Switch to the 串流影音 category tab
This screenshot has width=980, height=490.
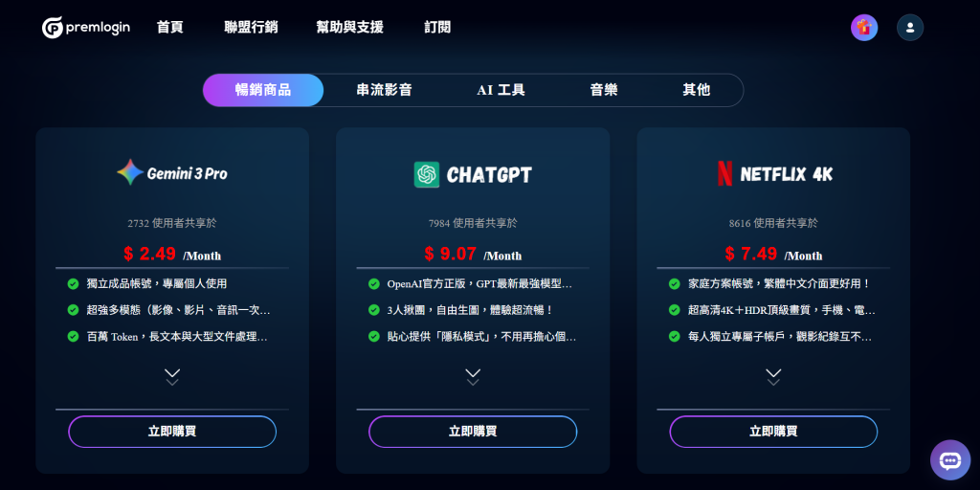(384, 90)
